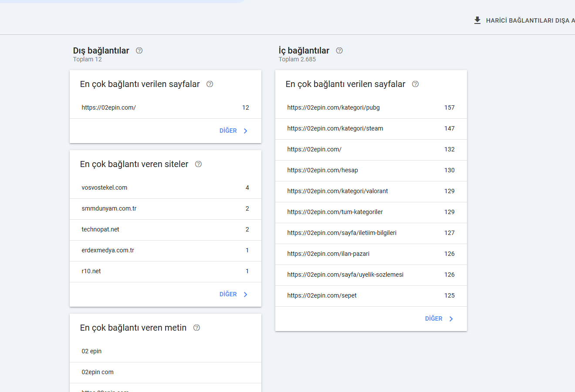The height and width of the screenshot is (392, 575).
Task: Click help icon next to external En çok bağlantı verilen sayfalar
Action: click(210, 84)
